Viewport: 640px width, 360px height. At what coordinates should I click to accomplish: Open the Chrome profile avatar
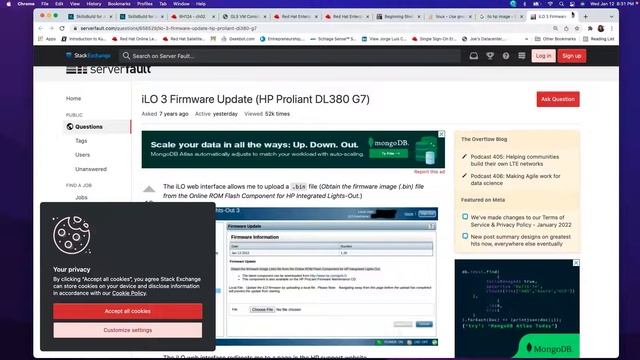coord(601,29)
